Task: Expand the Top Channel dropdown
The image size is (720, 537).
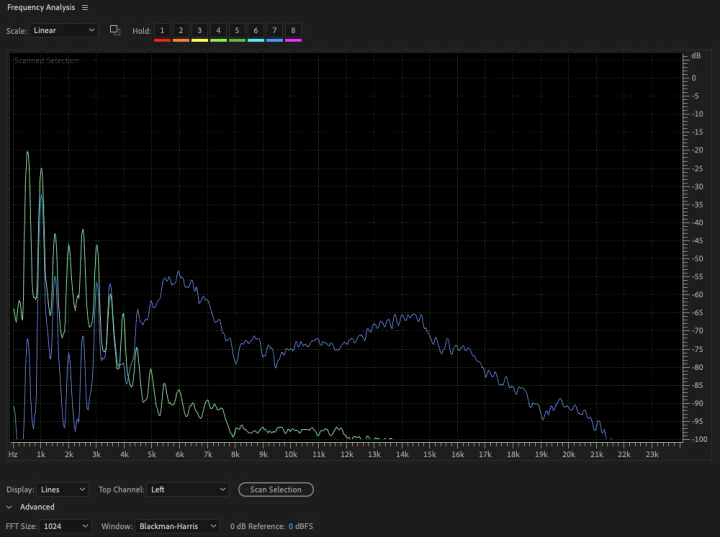Action: (188, 490)
